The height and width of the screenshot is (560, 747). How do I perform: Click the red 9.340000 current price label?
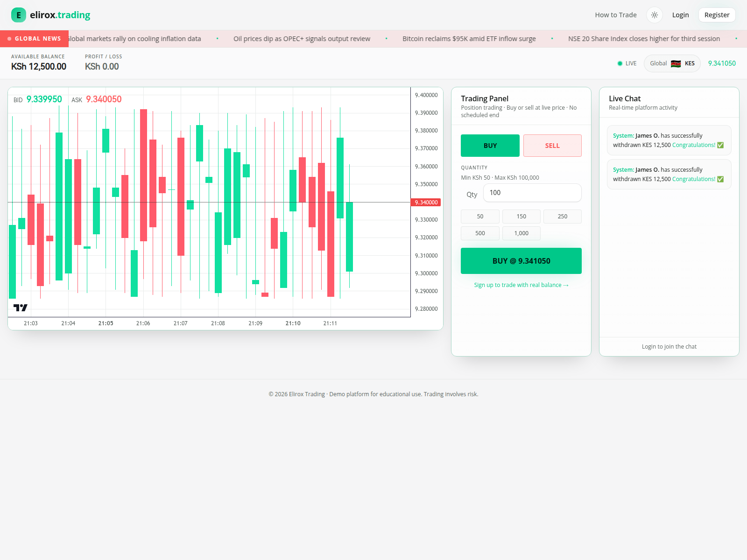(x=426, y=203)
